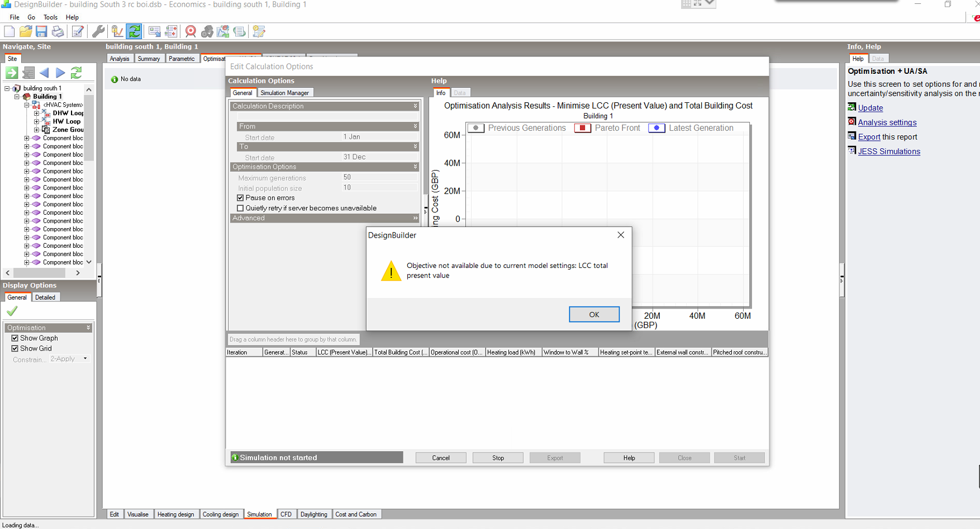980x529 pixels.
Task: Click the padlock-and-chart toolbar icon
Action: [117, 31]
